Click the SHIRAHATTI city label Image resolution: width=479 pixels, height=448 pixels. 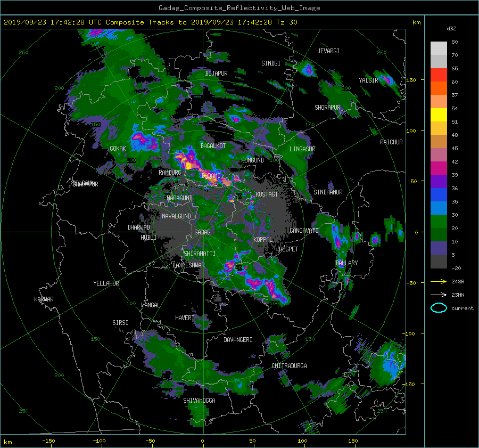tap(200, 254)
